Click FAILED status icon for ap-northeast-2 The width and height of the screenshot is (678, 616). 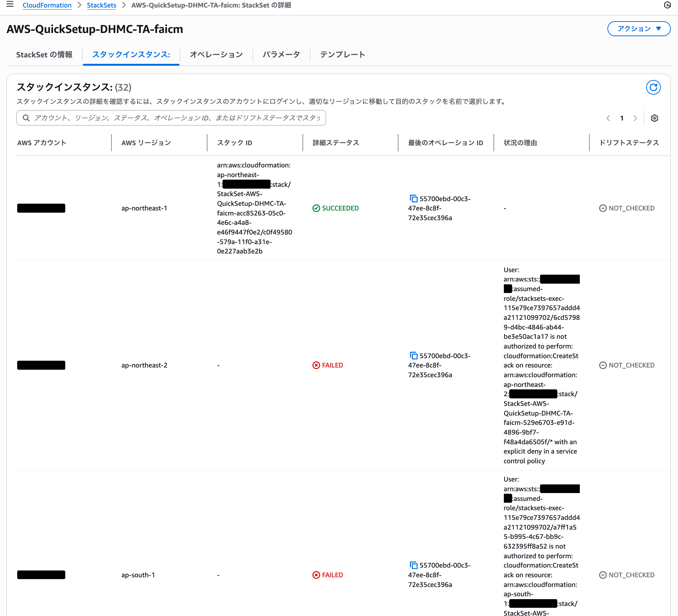(x=316, y=365)
